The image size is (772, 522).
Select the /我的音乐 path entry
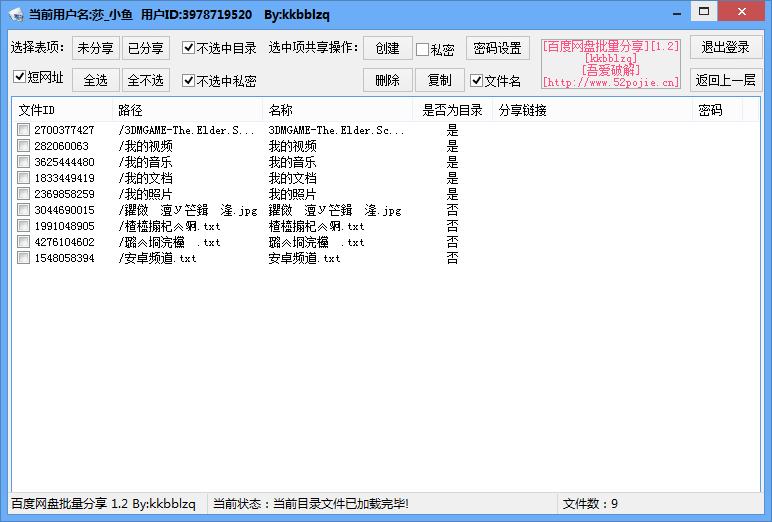click(x=145, y=162)
